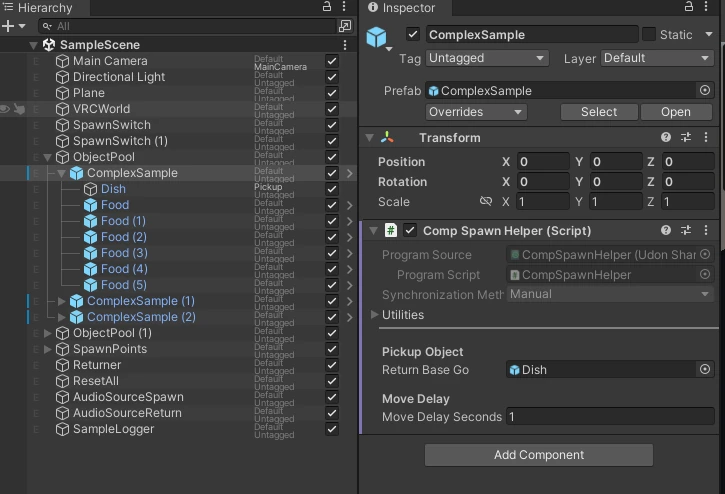Select the ResetAll object in Hierarchy
Screen dimensions: 725x494
click(x=96, y=381)
